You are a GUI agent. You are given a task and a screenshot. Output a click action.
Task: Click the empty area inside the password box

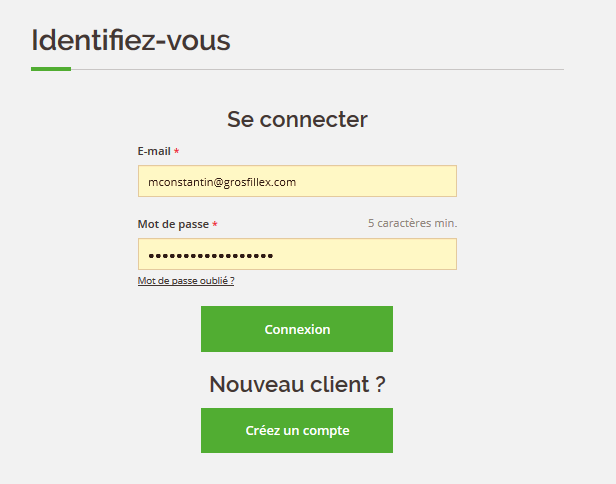(365, 254)
